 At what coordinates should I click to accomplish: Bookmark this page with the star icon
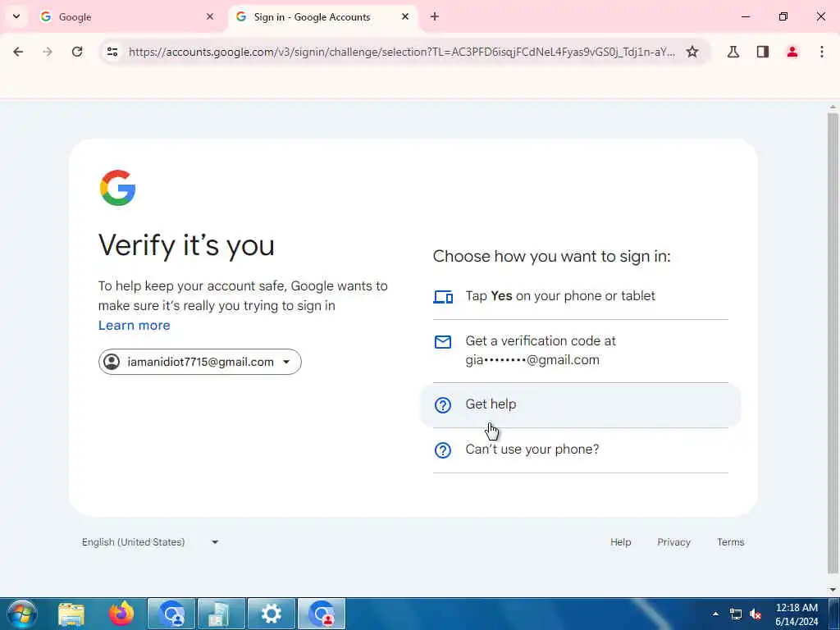click(692, 52)
